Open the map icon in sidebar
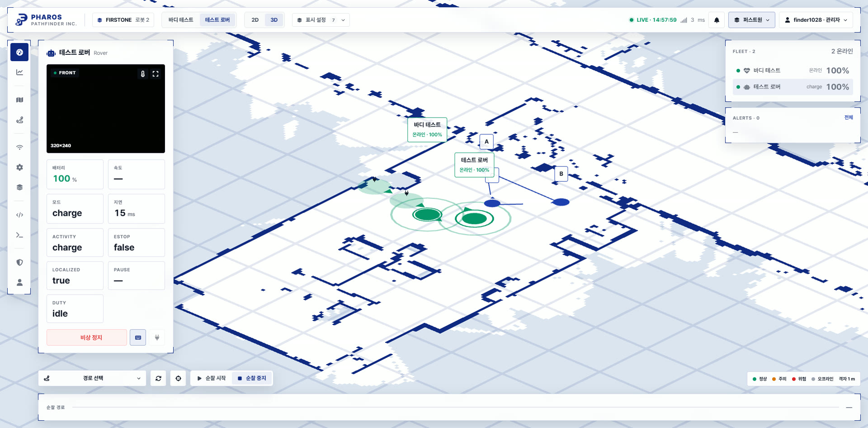868x428 pixels. [19, 100]
